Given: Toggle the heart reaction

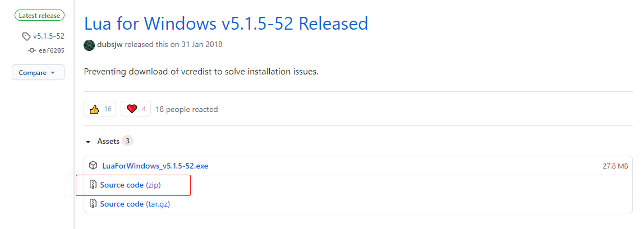Looking at the screenshot, I should (136, 109).
